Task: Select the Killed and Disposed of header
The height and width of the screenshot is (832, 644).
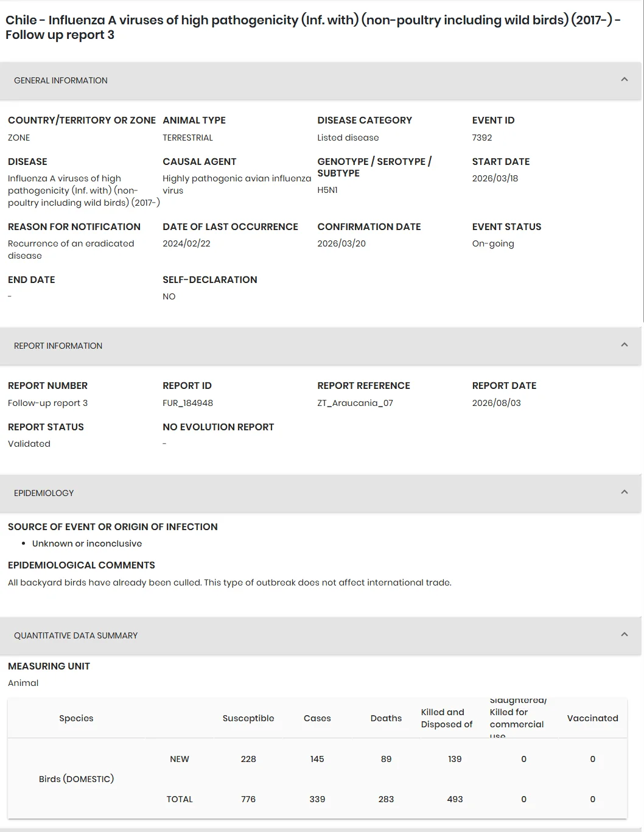Action: pos(447,718)
